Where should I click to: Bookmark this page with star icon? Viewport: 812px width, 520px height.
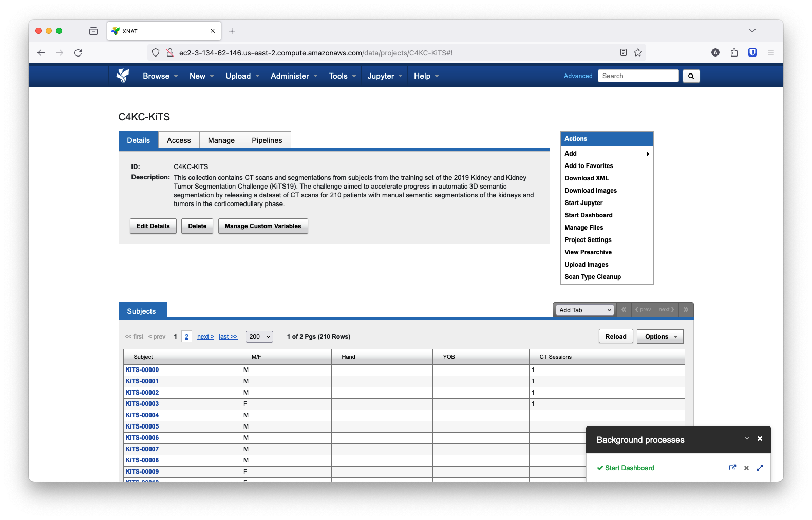638,52
